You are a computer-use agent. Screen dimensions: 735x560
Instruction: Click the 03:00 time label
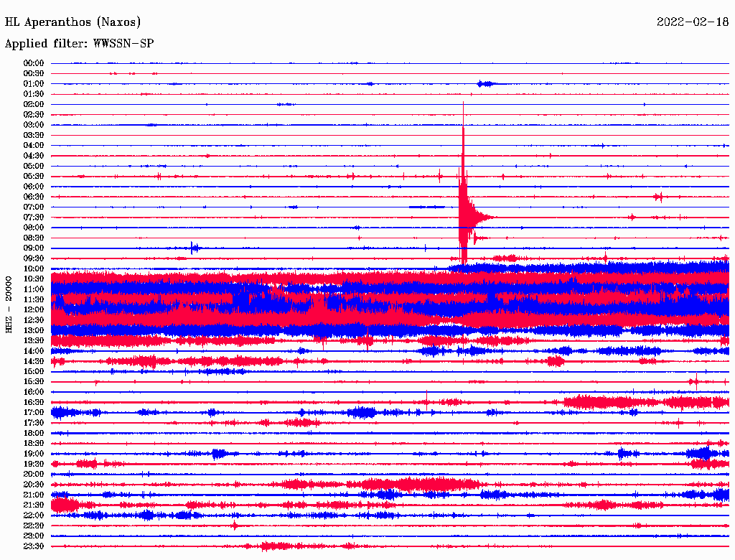coord(34,125)
